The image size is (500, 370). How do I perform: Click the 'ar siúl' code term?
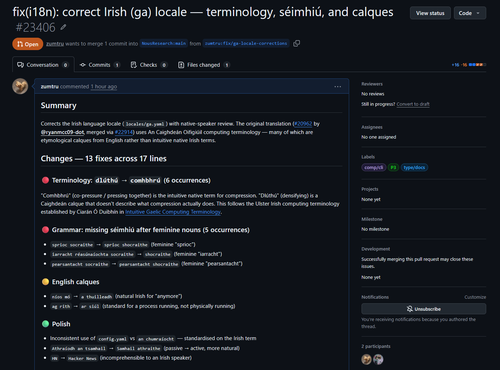click(90, 306)
